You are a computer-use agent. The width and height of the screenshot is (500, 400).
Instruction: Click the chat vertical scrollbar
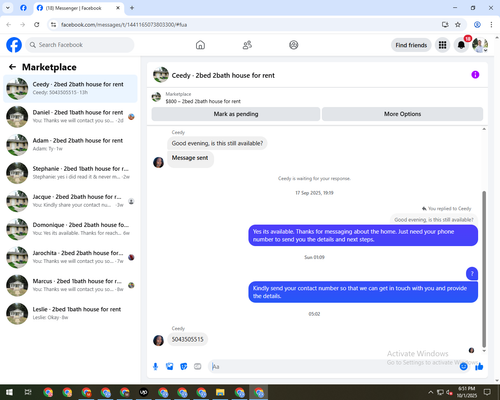tap(484, 269)
